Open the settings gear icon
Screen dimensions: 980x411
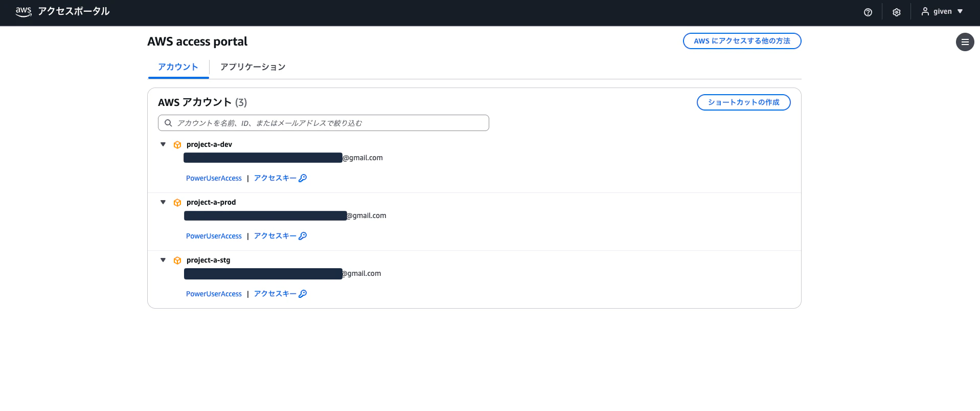coord(897,12)
